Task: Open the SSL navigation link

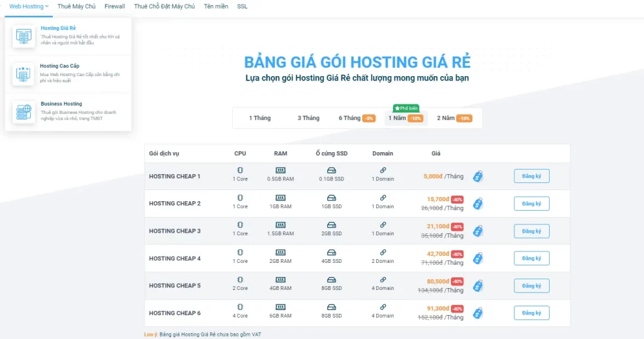Action: pyautogui.click(x=242, y=6)
